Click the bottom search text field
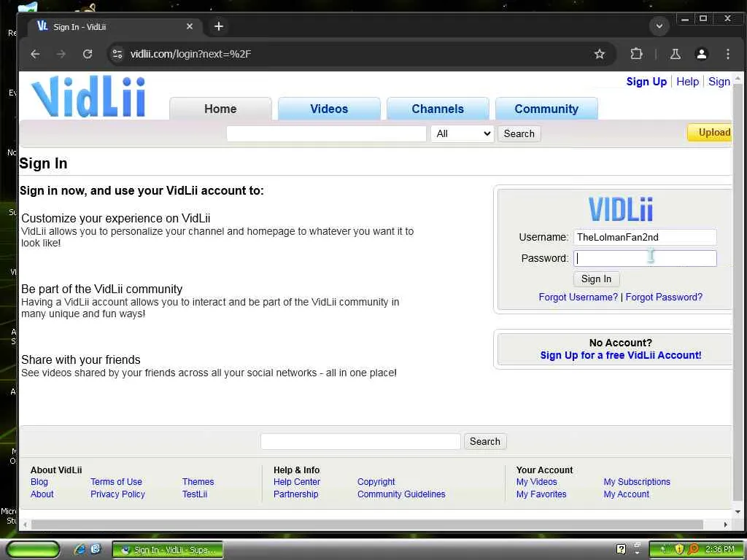Image resolution: width=747 pixels, height=560 pixels. pos(360,441)
